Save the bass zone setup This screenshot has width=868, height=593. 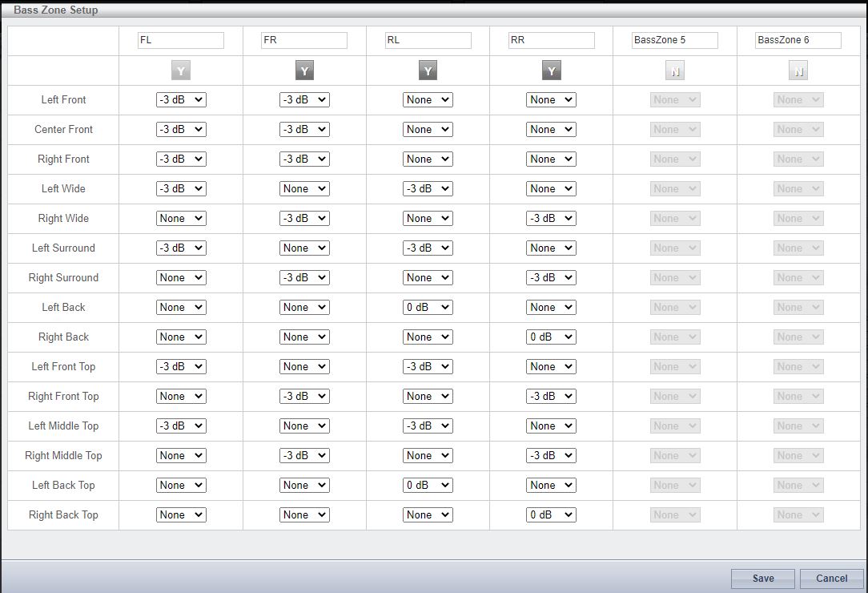(x=762, y=579)
